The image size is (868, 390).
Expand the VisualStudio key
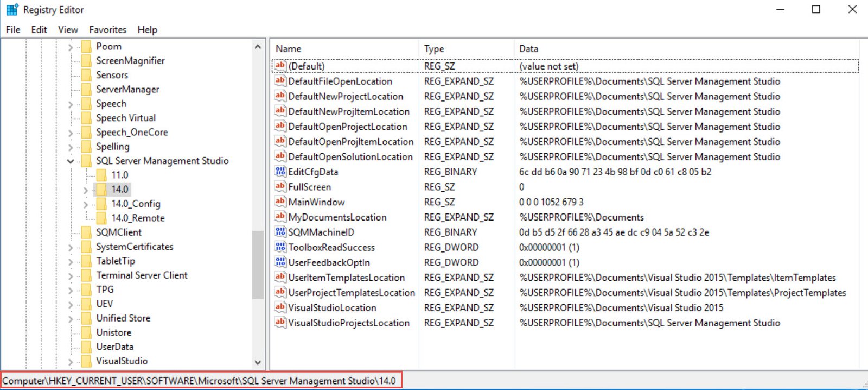[71, 362]
